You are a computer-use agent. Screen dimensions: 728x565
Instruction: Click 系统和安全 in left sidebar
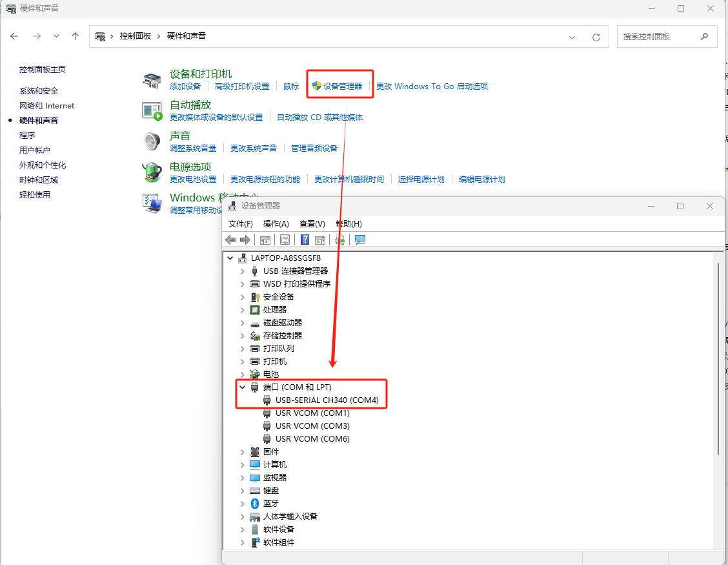click(39, 91)
